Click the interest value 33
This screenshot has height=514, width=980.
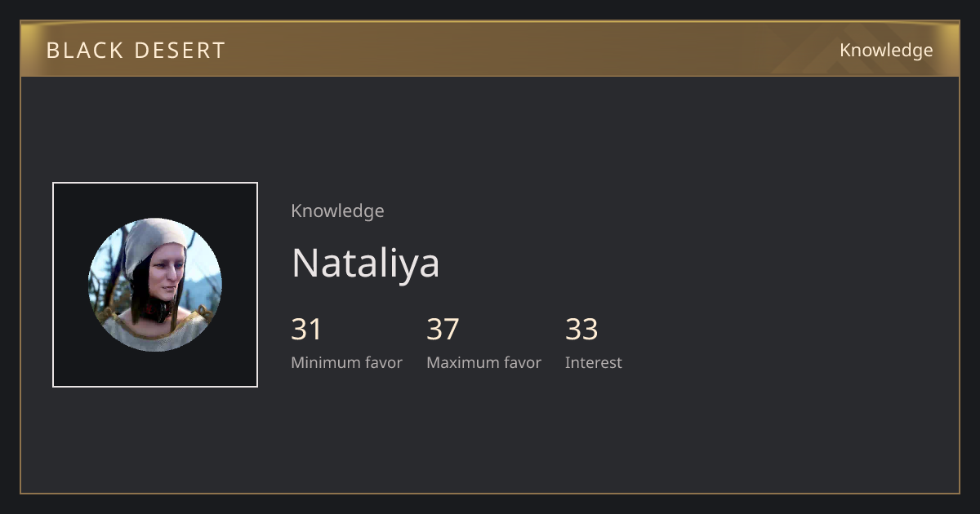click(x=581, y=330)
